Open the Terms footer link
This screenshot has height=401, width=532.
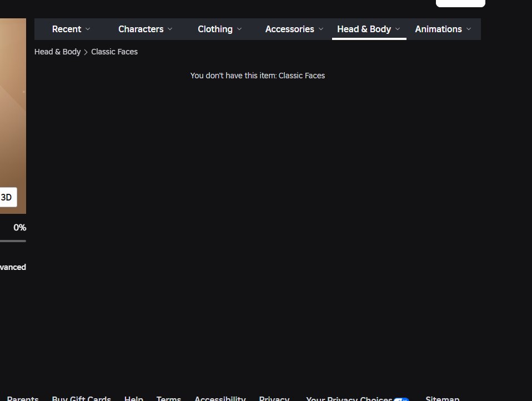click(169, 398)
